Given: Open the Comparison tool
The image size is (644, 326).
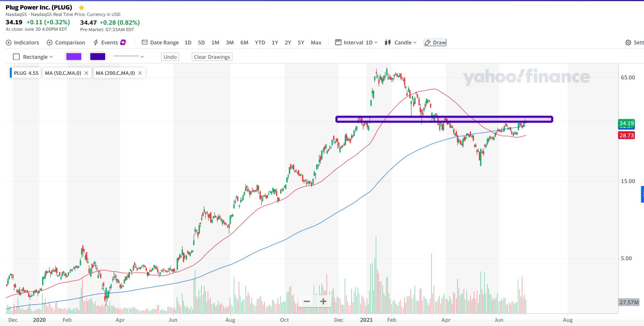Looking at the screenshot, I should 66,43.
